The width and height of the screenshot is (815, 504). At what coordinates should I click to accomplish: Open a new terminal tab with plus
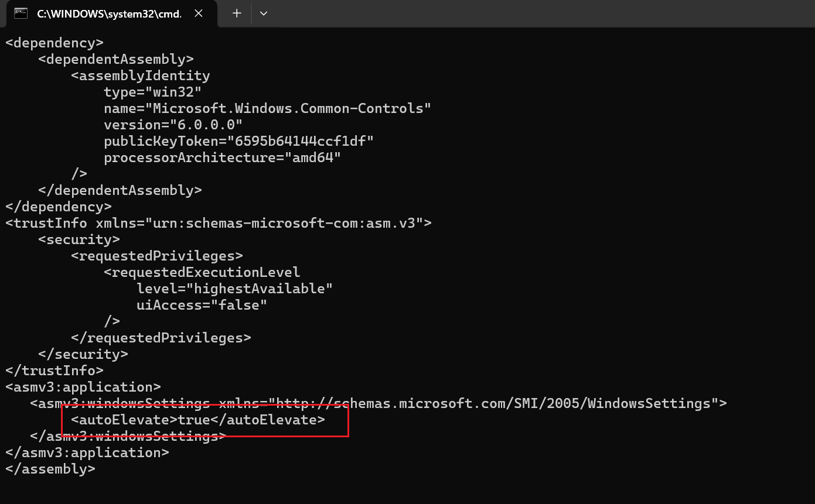tap(237, 13)
